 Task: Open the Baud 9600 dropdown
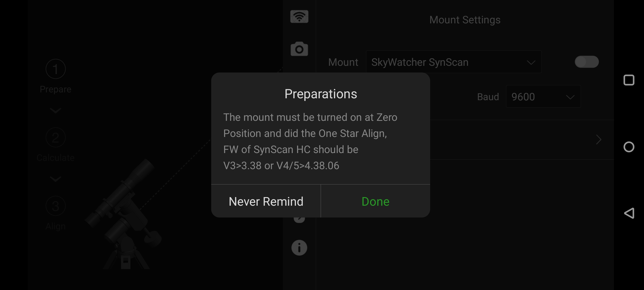coord(543,97)
